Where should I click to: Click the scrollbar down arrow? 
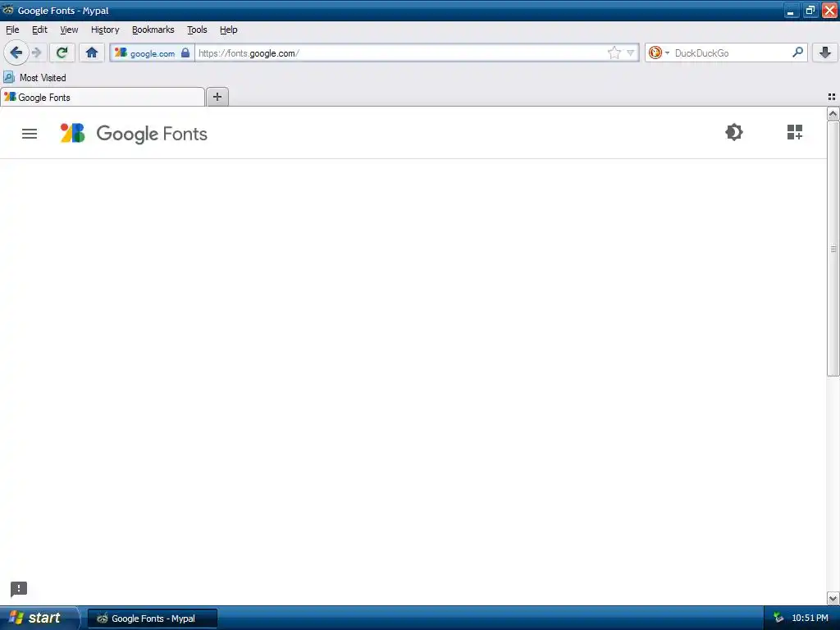click(x=833, y=598)
